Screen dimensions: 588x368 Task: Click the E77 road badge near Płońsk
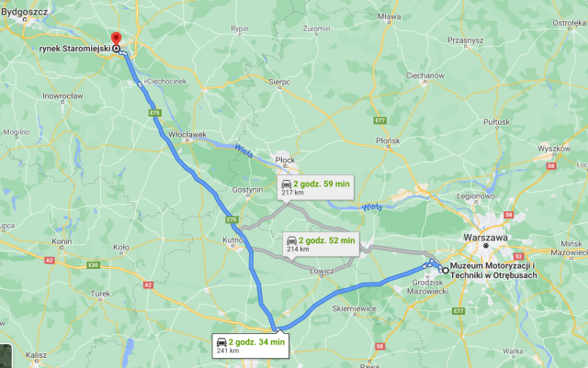(380, 120)
